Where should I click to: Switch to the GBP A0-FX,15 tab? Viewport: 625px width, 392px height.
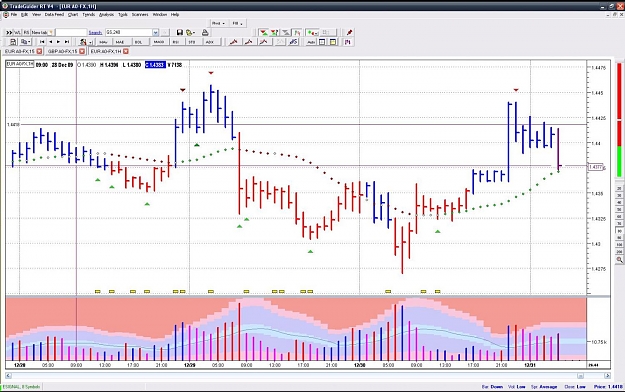pos(63,51)
